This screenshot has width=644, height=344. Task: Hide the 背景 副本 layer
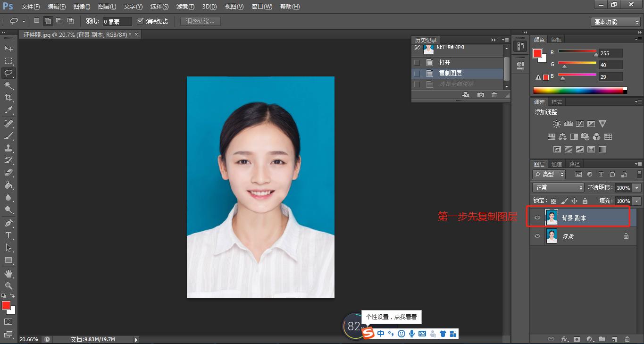537,217
